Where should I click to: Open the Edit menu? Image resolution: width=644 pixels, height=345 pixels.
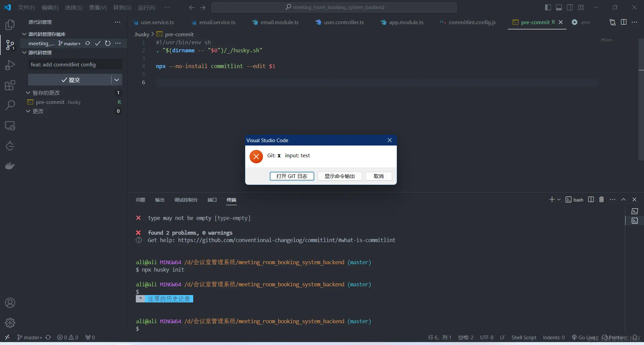50,7
